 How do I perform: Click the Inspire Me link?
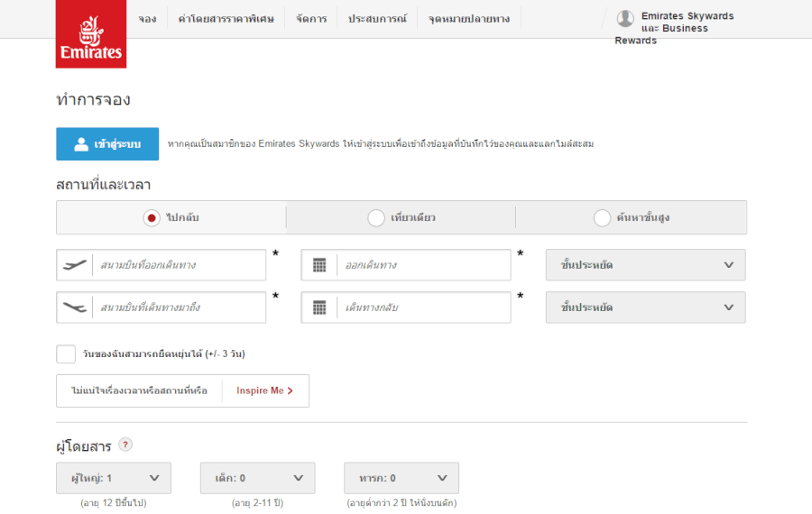[x=264, y=390]
